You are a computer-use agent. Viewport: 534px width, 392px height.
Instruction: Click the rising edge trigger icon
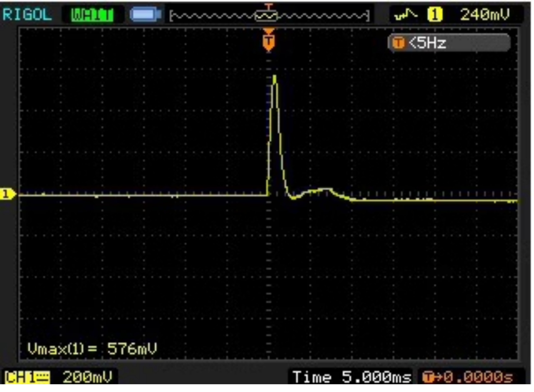pos(406,15)
